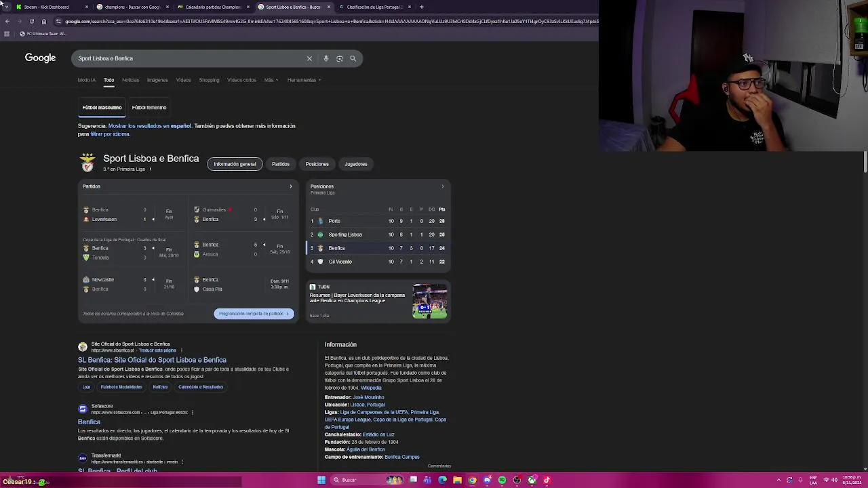Click the page vertical scrollbar

pos(865,163)
